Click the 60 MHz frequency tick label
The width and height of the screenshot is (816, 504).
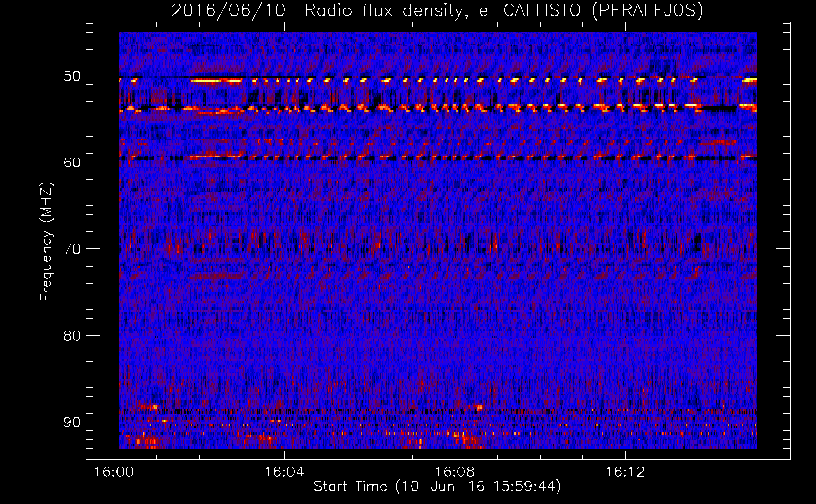pyautogui.click(x=72, y=162)
